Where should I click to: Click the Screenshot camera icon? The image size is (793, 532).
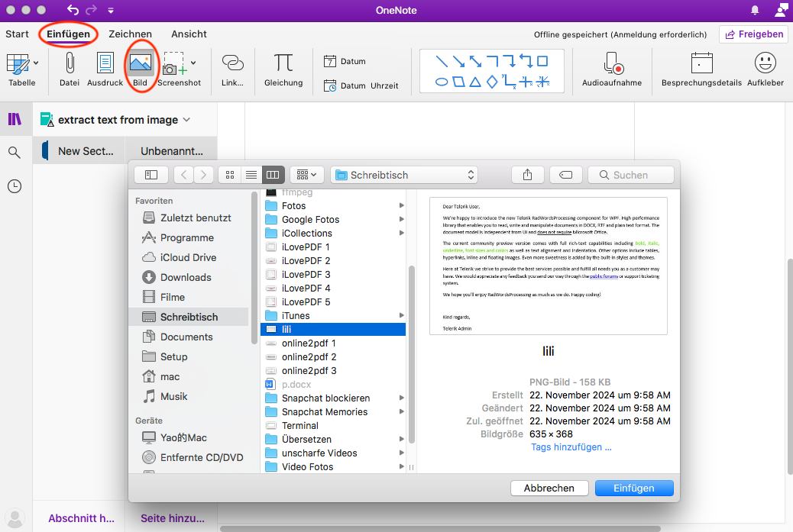tap(174, 63)
